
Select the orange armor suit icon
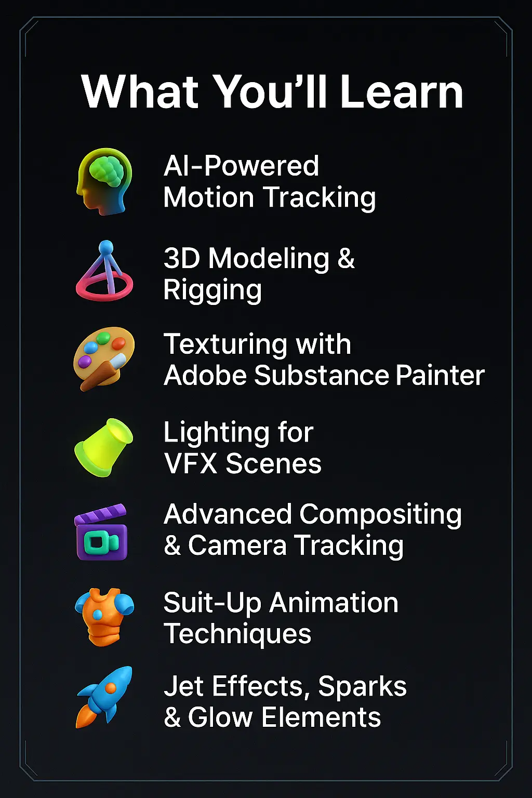click(104, 617)
